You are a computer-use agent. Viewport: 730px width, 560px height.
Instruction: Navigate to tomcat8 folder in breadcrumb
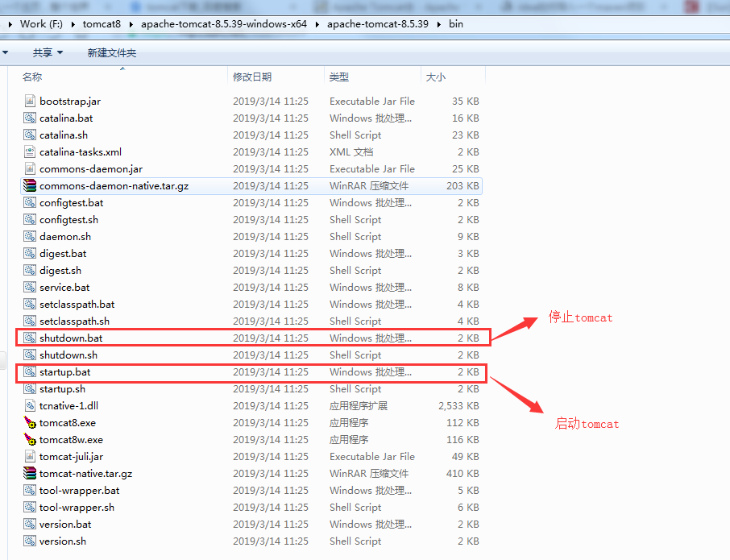tap(102, 24)
